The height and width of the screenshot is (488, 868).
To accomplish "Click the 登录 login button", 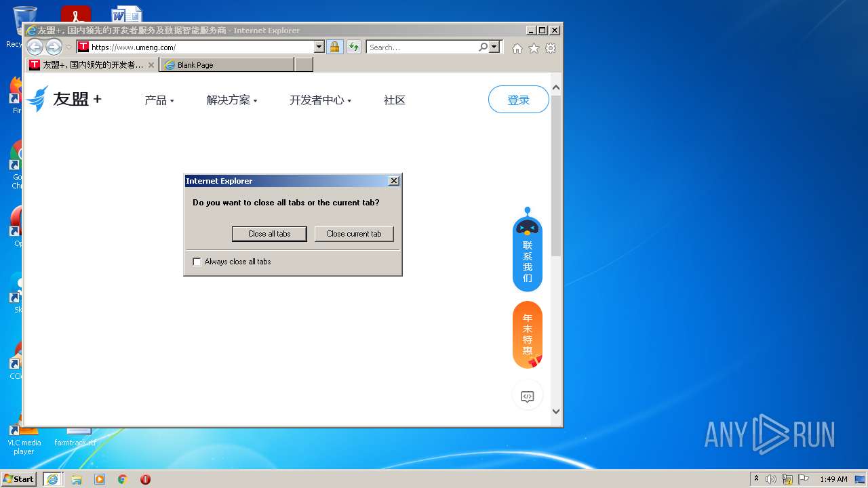I will point(518,100).
